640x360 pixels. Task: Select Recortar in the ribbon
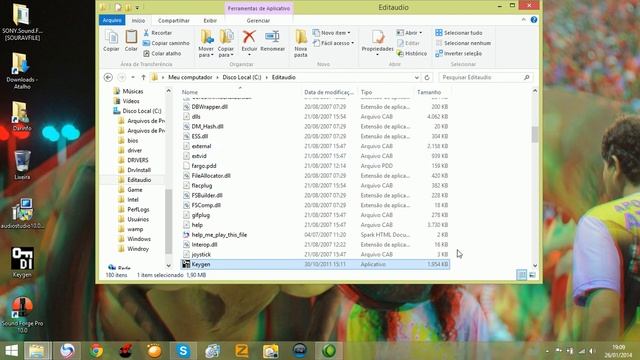(x=158, y=33)
